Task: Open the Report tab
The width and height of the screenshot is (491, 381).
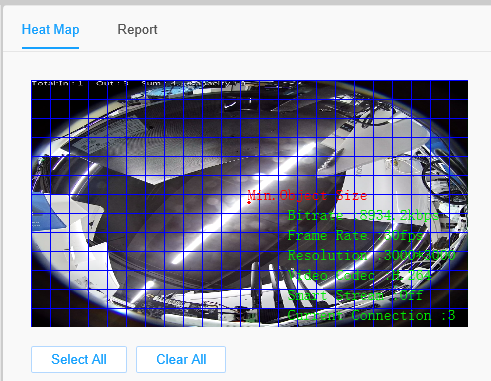Action: click(137, 30)
